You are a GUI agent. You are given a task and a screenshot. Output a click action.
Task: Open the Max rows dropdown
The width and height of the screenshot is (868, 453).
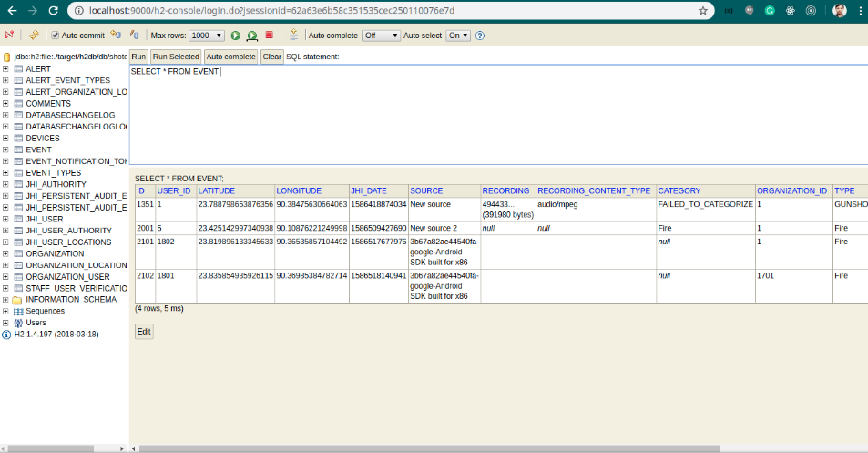click(x=207, y=36)
